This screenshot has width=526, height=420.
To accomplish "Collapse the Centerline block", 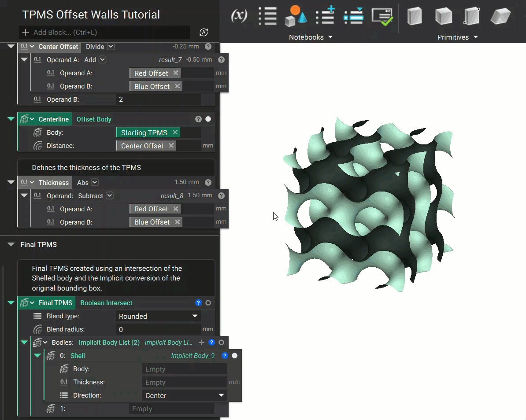I will 11,119.
